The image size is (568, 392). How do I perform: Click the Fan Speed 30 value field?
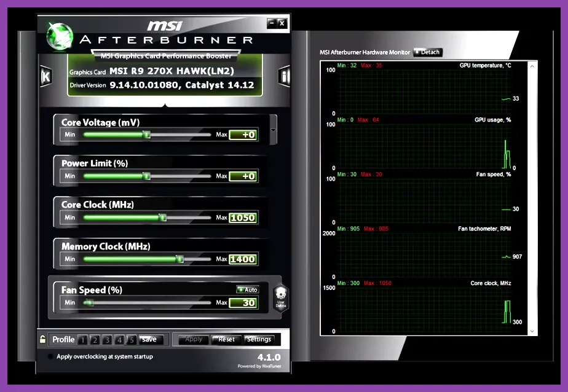tap(243, 303)
